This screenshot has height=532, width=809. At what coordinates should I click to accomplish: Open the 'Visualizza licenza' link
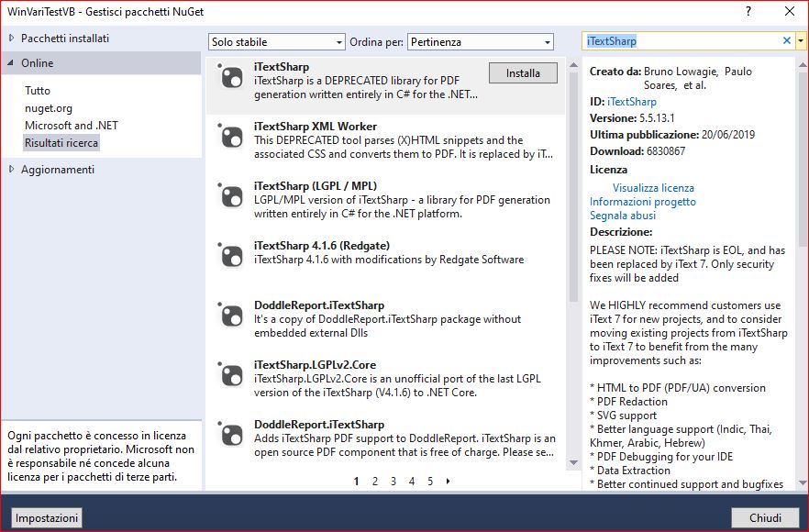653,188
